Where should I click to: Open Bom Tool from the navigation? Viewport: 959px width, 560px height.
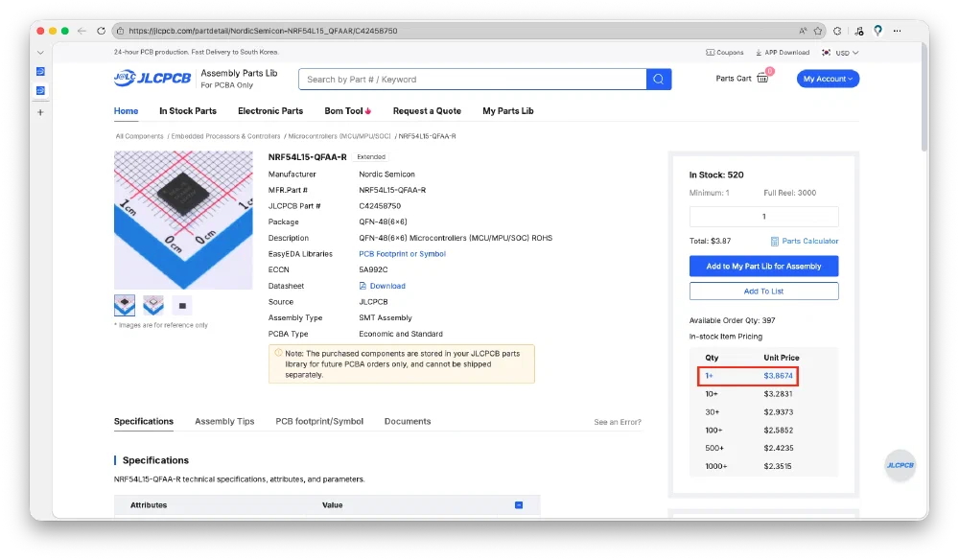(x=347, y=110)
